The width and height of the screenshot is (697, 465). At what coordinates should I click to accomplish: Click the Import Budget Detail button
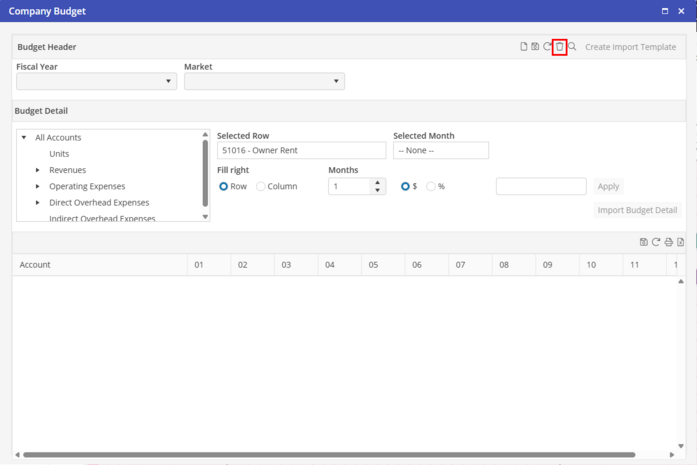pyautogui.click(x=638, y=210)
